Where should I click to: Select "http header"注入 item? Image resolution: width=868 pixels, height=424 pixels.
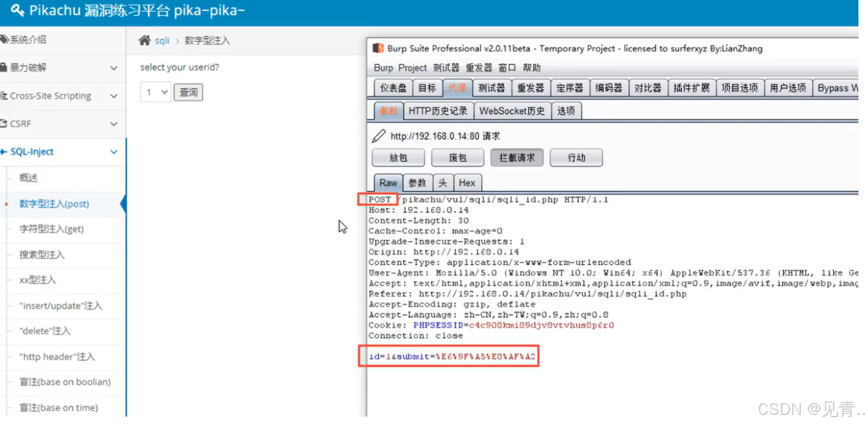tap(57, 357)
